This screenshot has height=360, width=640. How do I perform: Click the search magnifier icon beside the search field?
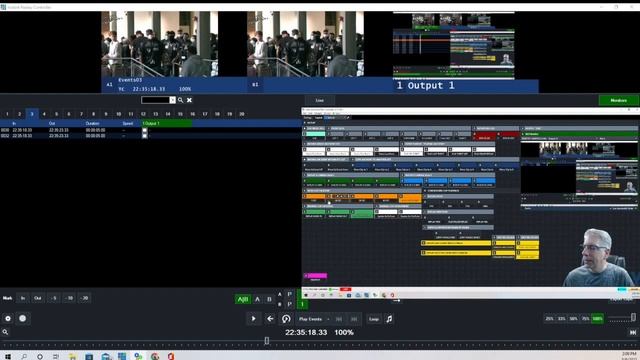[180, 100]
